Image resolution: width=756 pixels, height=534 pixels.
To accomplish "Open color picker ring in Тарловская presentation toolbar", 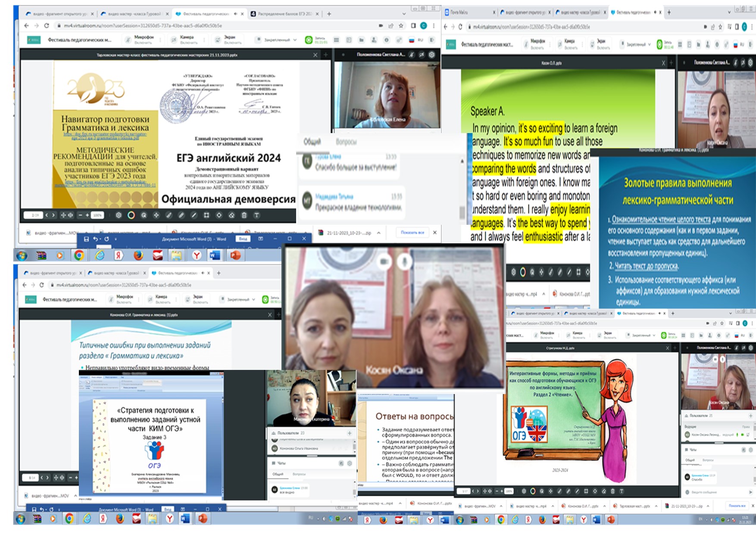I will coord(131,215).
